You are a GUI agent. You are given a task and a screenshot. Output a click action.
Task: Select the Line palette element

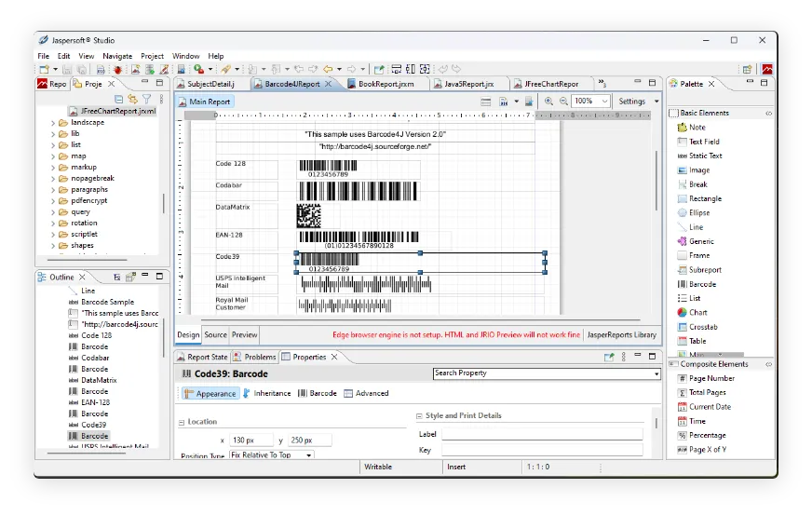click(690, 227)
